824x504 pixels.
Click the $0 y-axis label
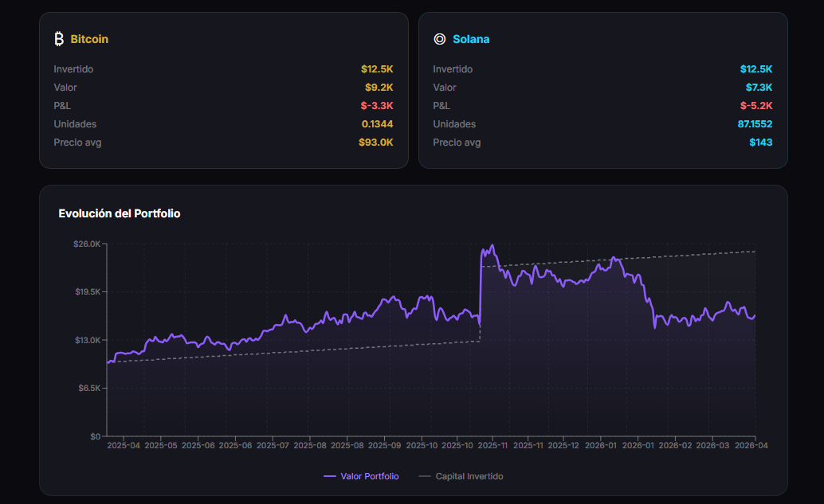(95, 436)
